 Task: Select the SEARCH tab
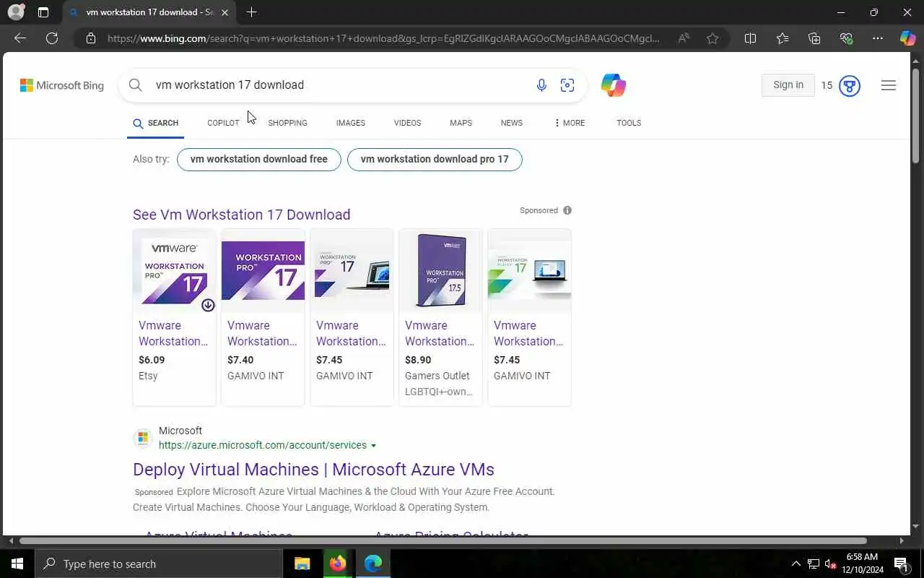[156, 123]
